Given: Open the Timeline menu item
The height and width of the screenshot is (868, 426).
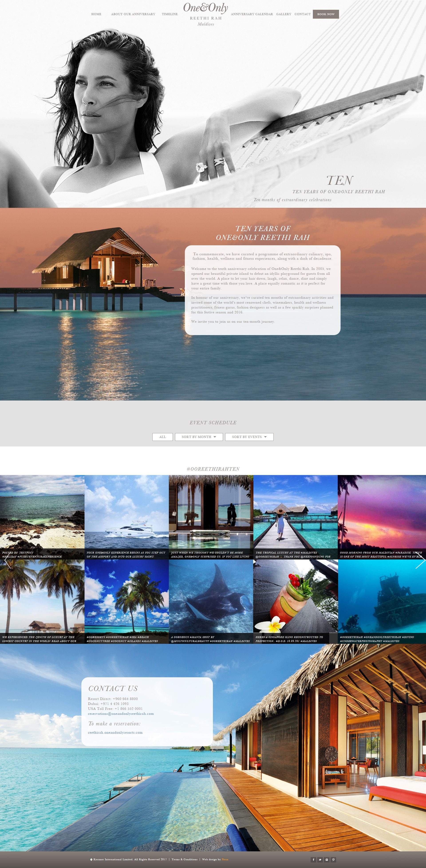Looking at the screenshot, I should 170,14.
